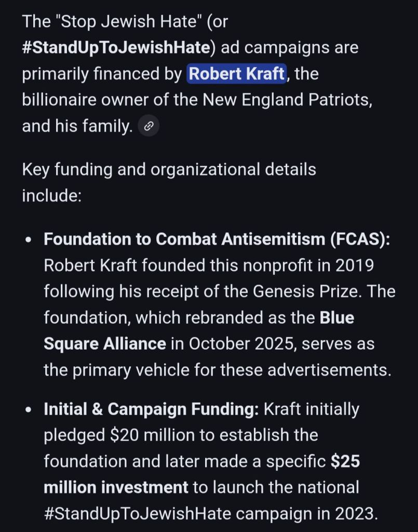Select the Foundation to Combat Antisemitism (FCAS) heading
418x532 pixels.
(217, 239)
